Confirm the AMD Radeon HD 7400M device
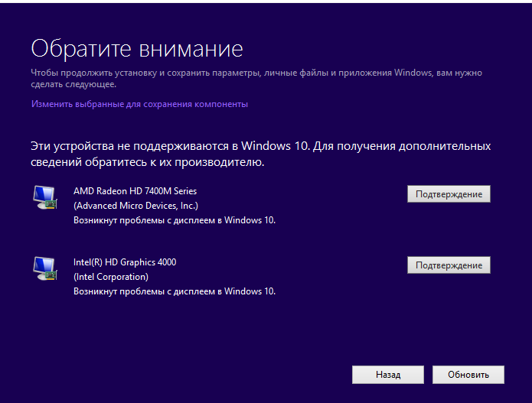Image resolution: width=532 pixels, height=403 pixels. (449, 194)
